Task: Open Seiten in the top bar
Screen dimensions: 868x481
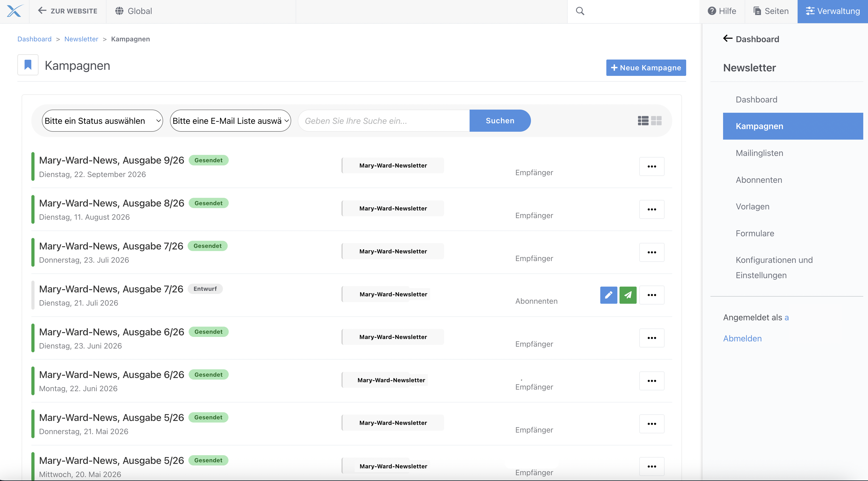Action: tap(771, 11)
